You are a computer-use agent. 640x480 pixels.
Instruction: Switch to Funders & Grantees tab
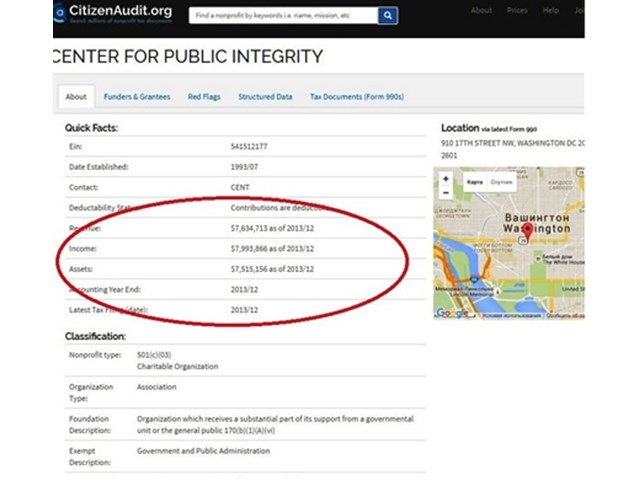(x=137, y=97)
